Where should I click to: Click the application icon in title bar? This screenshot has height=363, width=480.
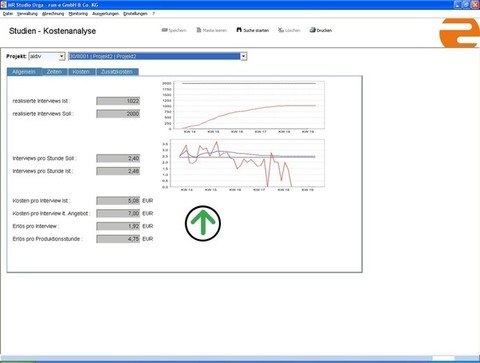(x=4, y=5)
